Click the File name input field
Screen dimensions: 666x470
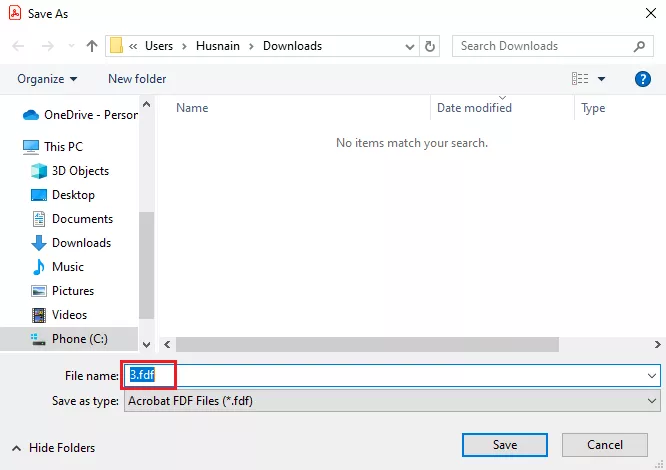coord(392,375)
